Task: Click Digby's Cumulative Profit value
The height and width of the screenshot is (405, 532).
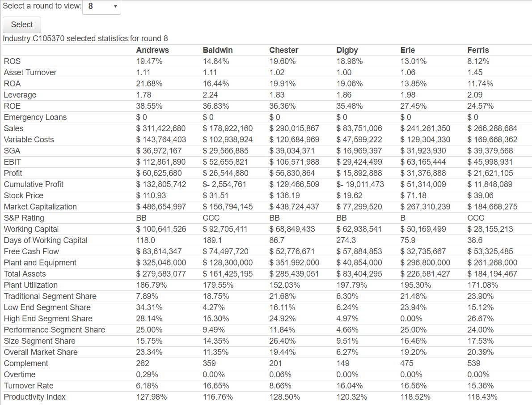Action: click(360, 184)
